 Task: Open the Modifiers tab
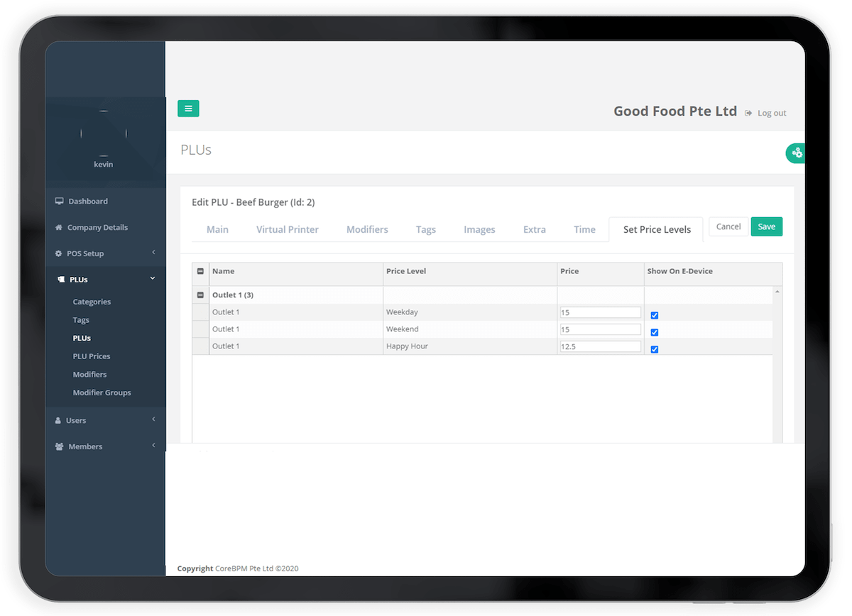(367, 229)
